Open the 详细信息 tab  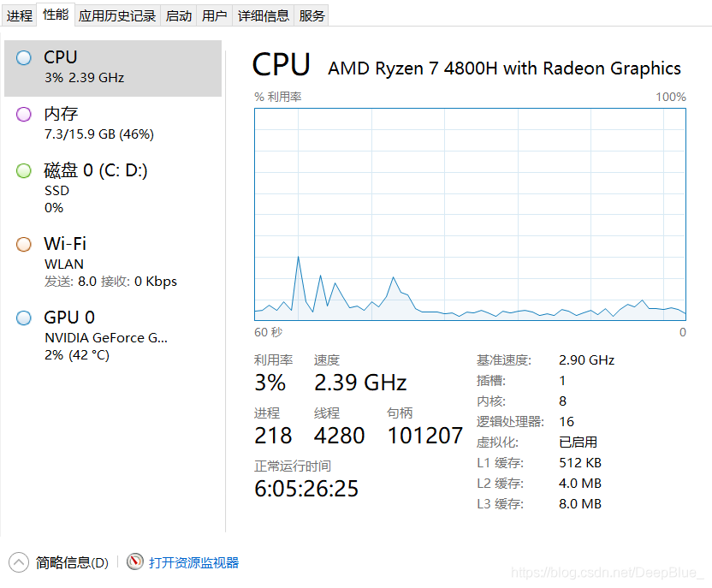point(264,16)
